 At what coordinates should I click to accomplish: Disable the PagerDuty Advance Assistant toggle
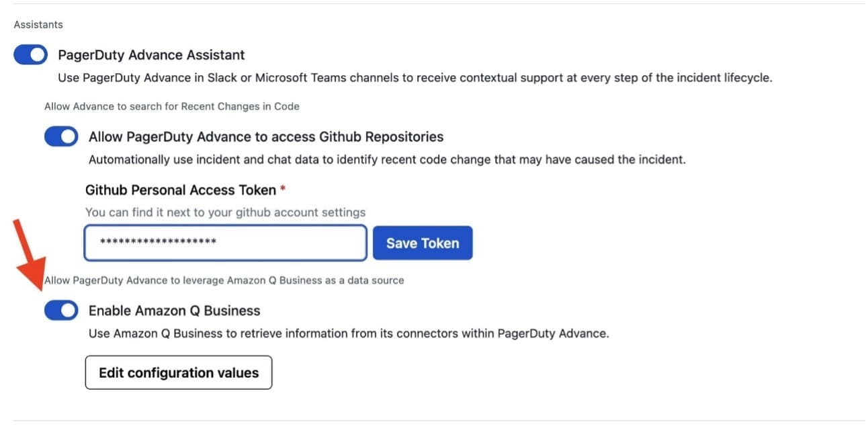(30, 54)
